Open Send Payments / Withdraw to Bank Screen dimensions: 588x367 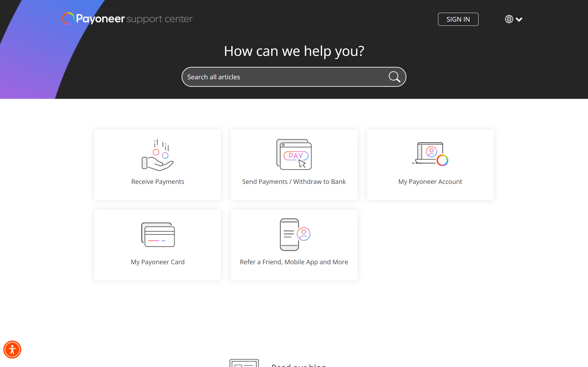[294, 181]
